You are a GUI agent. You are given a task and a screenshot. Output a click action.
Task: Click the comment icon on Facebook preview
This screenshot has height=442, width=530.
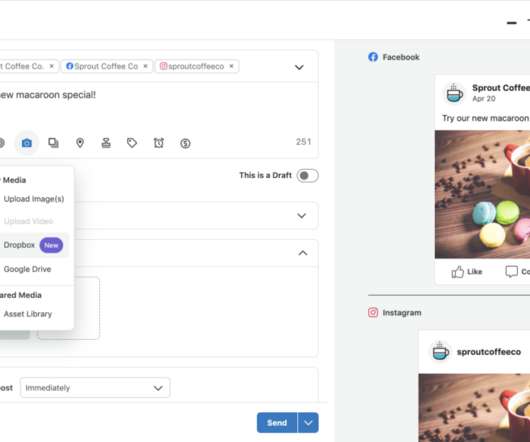click(x=511, y=271)
